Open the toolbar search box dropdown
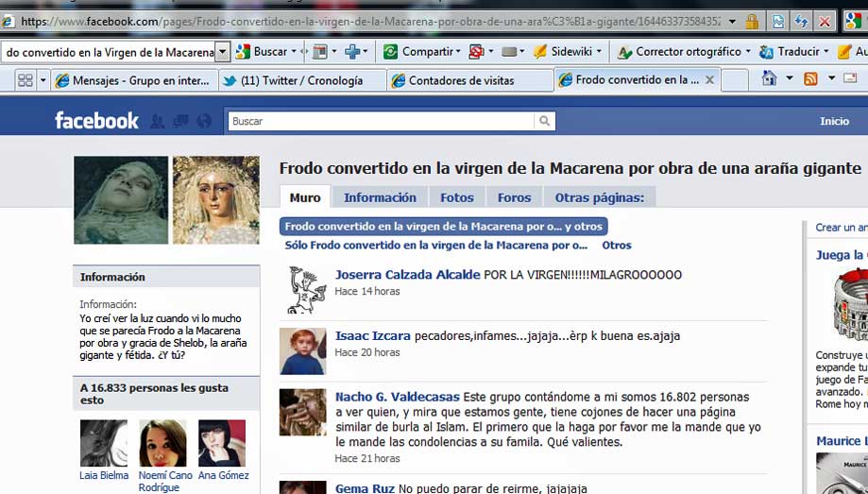Screen dimensions: 868x494 (x=222, y=52)
